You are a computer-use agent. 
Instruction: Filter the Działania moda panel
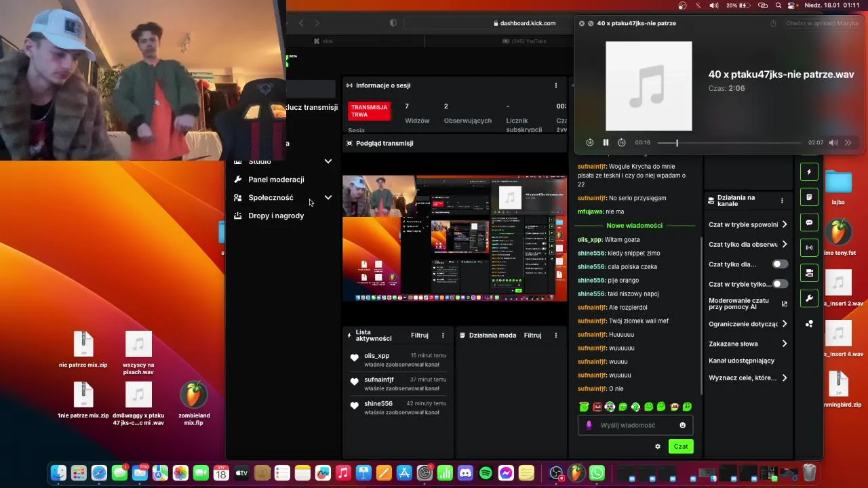[x=532, y=335]
